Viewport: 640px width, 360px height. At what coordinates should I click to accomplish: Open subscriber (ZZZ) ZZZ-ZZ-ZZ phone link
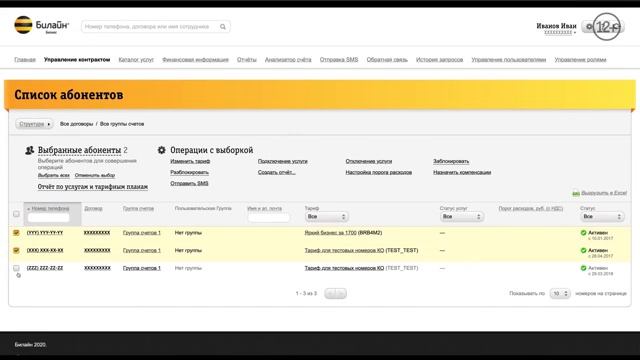45,268
